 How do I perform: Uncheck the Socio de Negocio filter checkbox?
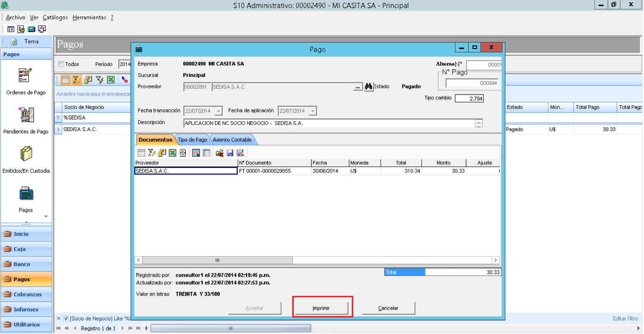(66, 318)
